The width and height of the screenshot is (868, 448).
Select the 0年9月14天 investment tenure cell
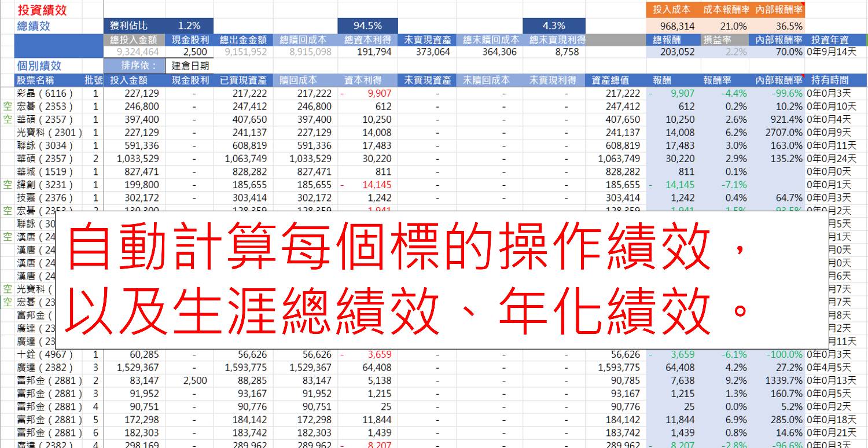coord(830,52)
